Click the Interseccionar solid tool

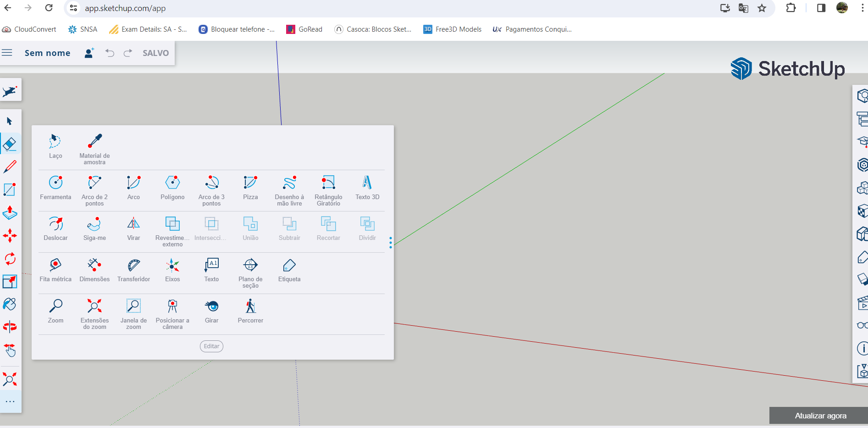point(211,228)
